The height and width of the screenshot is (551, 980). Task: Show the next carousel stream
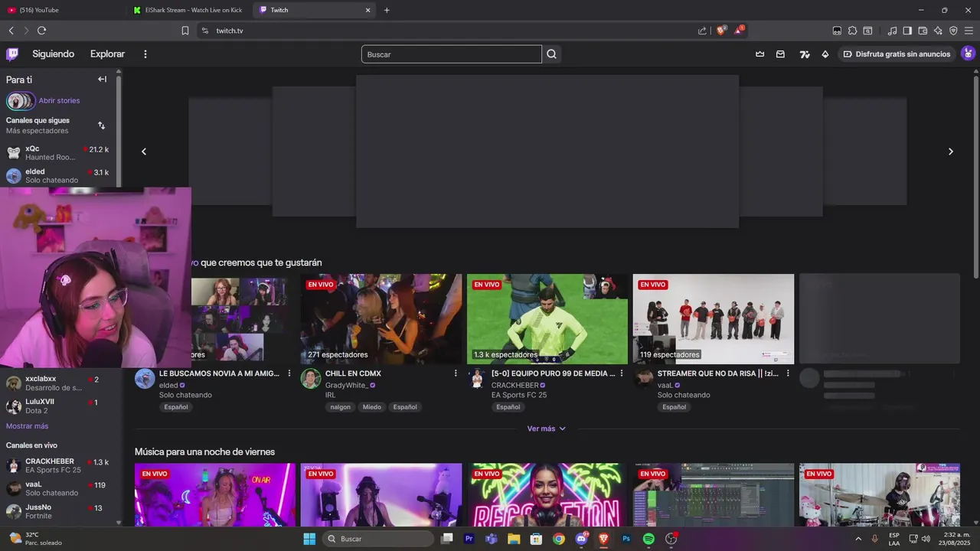tap(951, 152)
